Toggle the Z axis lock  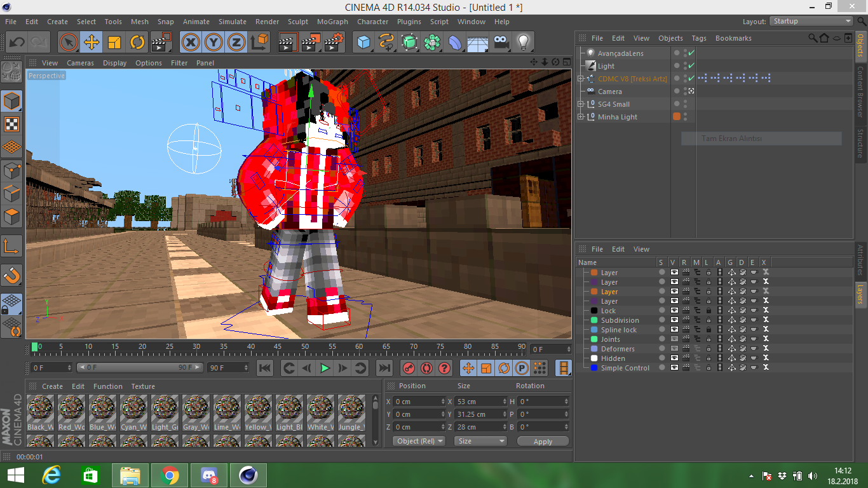(236, 43)
